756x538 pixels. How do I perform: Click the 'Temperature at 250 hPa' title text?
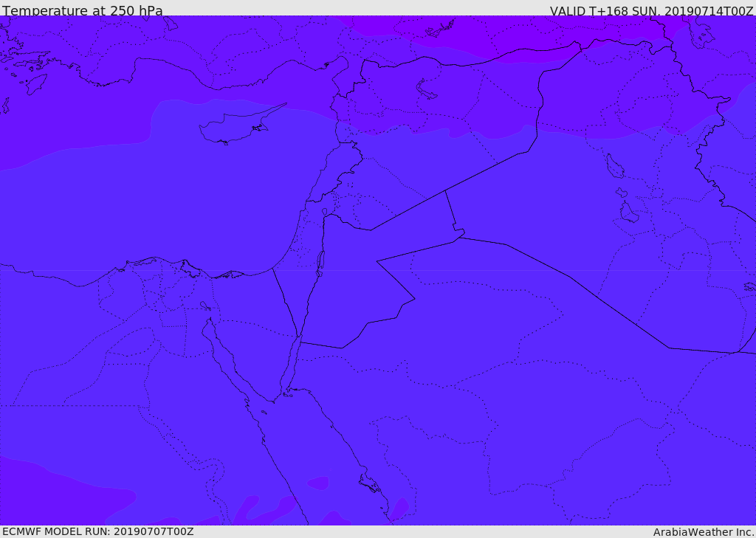(83, 10)
